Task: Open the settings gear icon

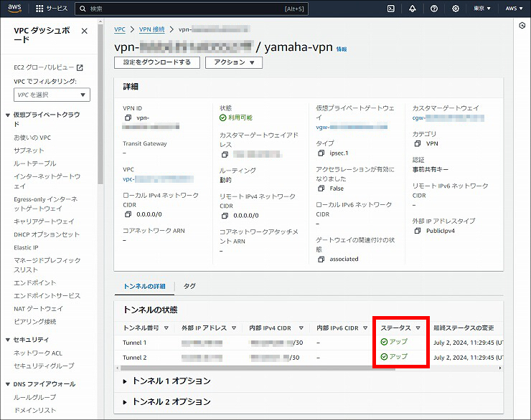Action: (456, 9)
